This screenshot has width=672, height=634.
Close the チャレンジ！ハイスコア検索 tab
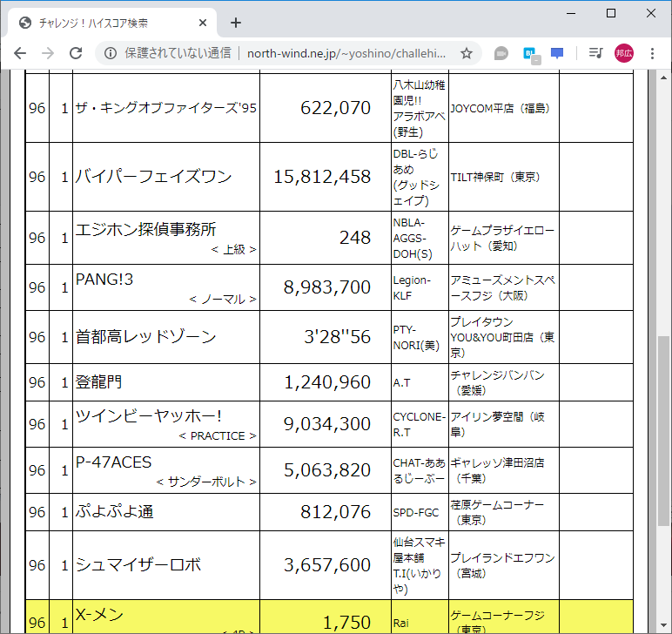click(203, 23)
